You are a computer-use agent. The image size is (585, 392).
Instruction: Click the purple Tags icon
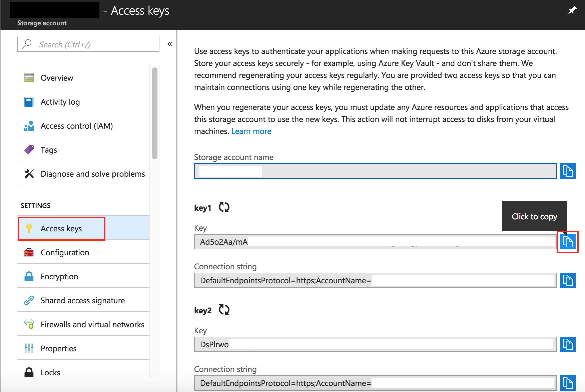point(29,150)
